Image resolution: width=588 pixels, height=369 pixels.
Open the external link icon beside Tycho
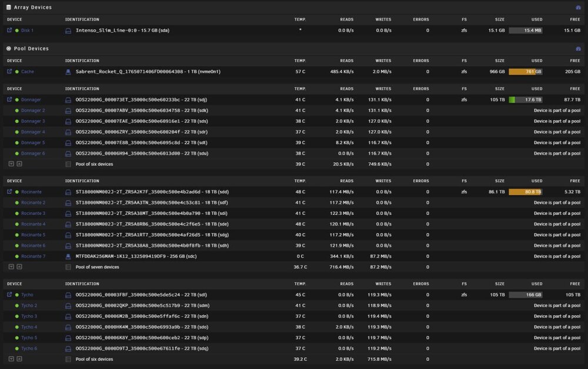pos(9,294)
